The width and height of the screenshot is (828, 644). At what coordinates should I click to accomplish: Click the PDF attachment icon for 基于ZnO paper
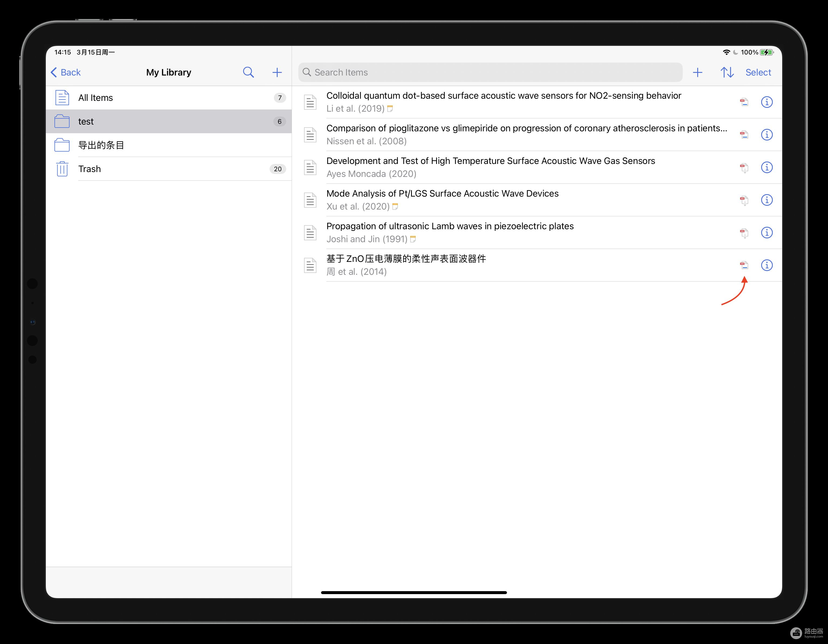744,264
